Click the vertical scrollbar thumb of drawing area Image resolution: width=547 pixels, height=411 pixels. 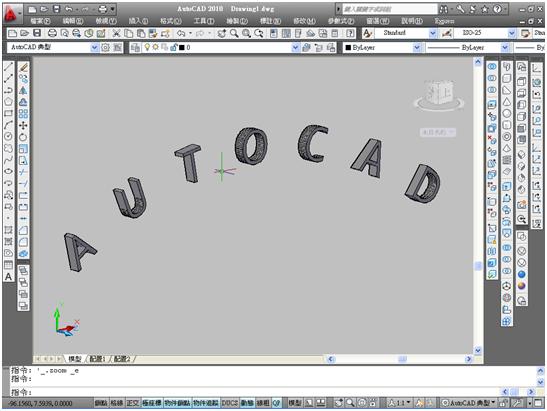click(478, 266)
